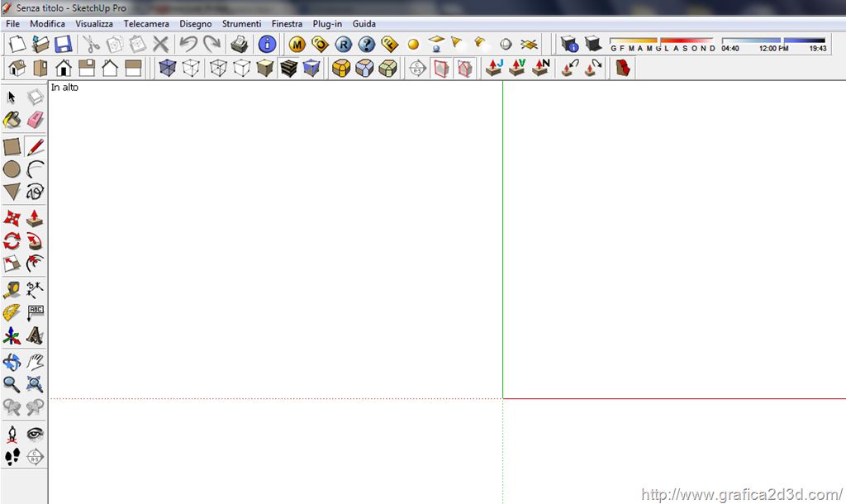The height and width of the screenshot is (504, 846).
Task: Toggle shadows display button
Action: coord(592,44)
